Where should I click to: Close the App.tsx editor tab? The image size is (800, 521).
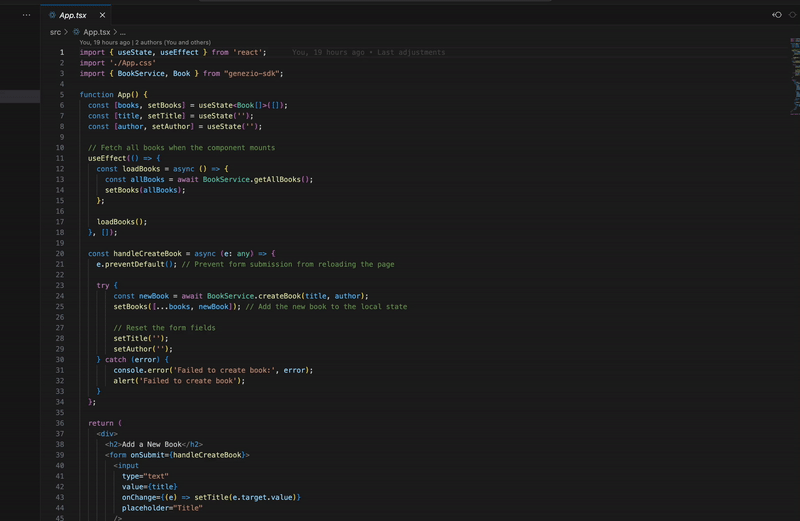102,15
